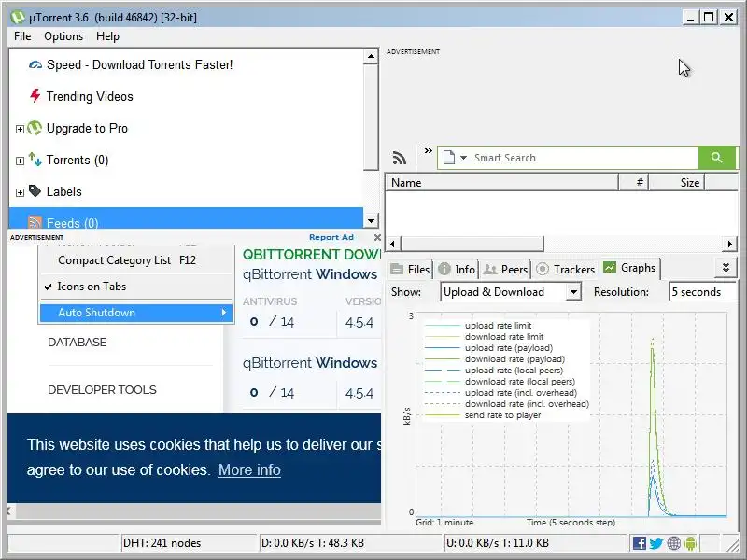Switch to the Graphs tab
The image size is (747, 560).
pyautogui.click(x=629, y=268)
